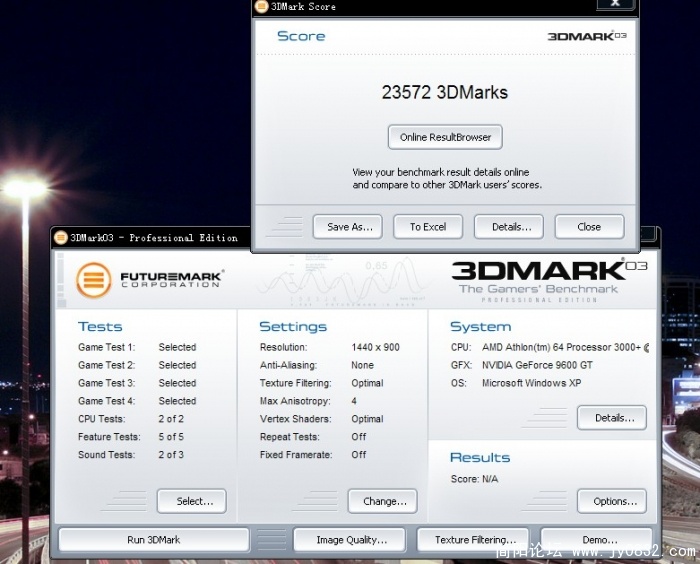Click Game Test 1 label
The image size is (700, 564).
click(106, 347)
